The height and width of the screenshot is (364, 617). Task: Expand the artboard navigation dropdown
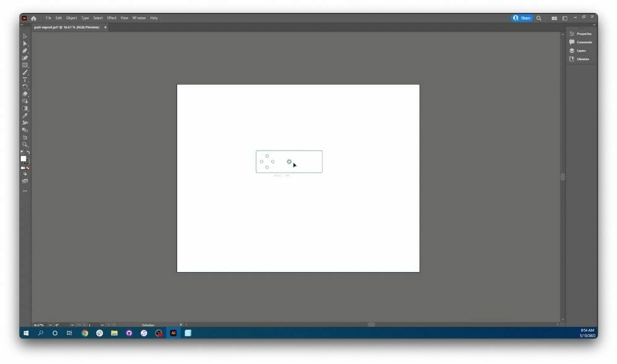click(102, 325)
